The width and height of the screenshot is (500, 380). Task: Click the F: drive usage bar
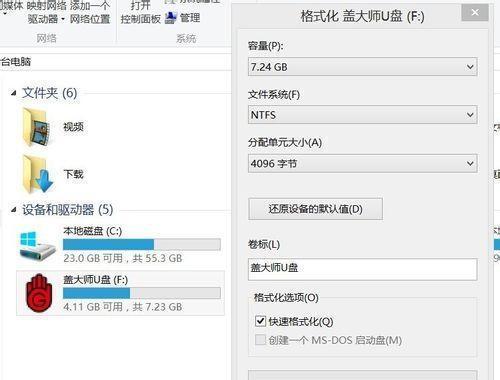pos(142,293)
